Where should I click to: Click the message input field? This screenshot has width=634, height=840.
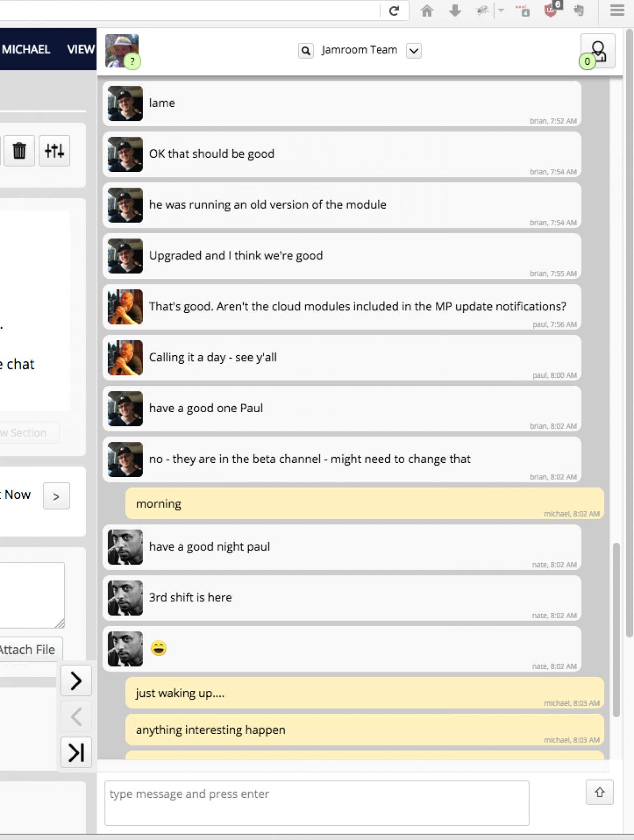pyautogui.click(x=317, y=803)
